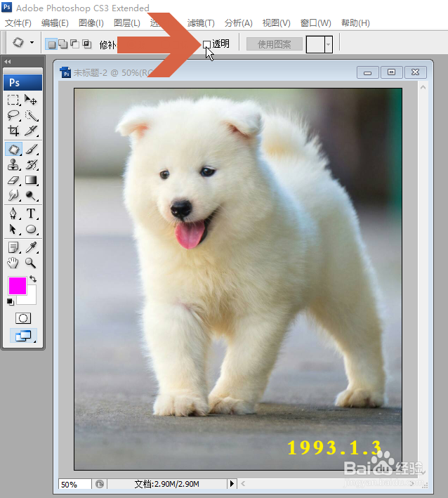Toggle Quick Mask mode
The height and width of the screenshot is (498, 448).
coord(23,318)
